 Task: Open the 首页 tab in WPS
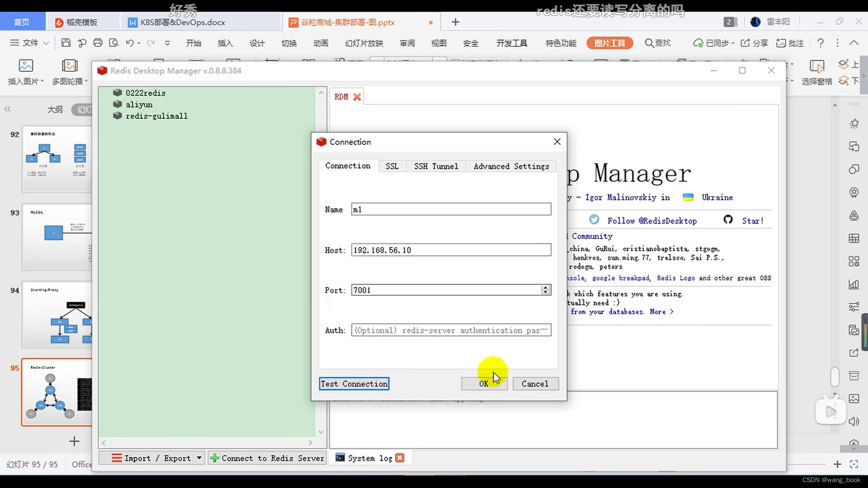(22, 22)
